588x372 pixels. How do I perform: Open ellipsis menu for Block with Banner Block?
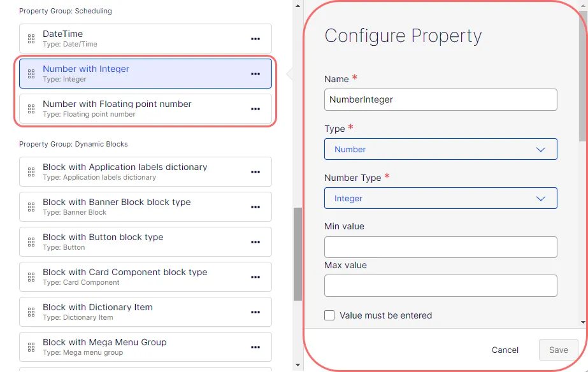(255, 207)
